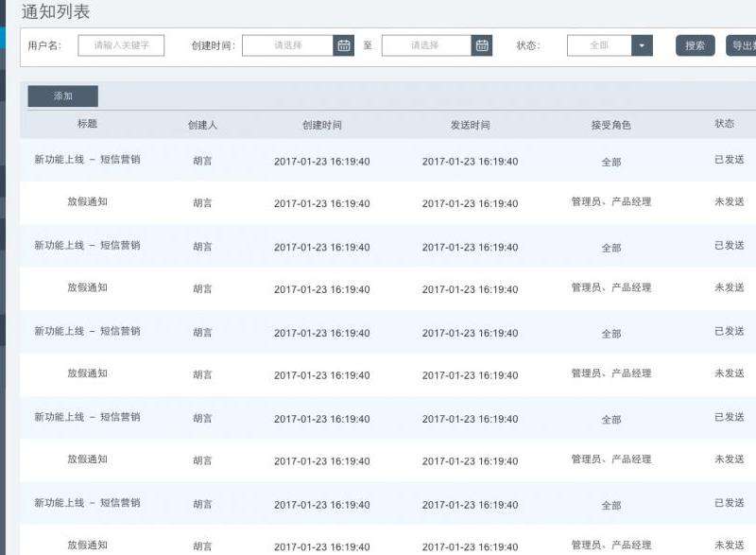Image resolution: width=756 pixels, height=555 pixels.
Task: Click the end date field after 至
Action: pos(426,45)
